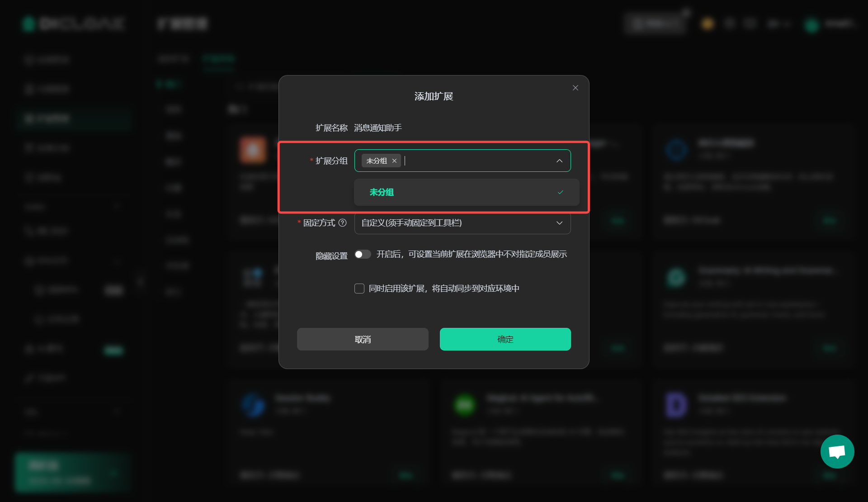Open the 固定方式 help question icon

342,223
